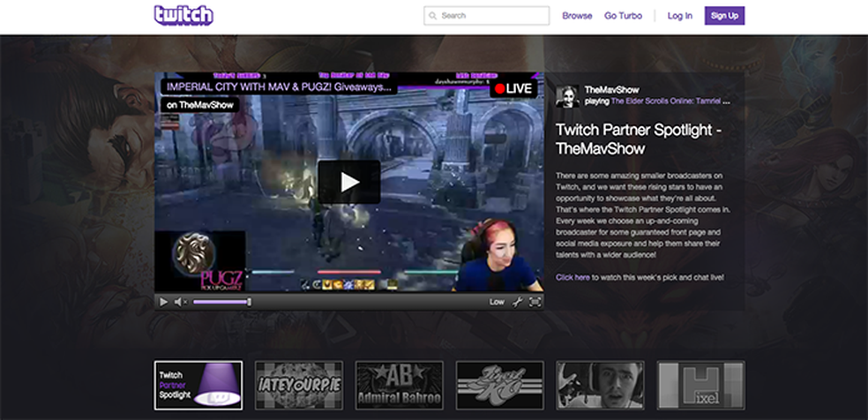Click the Log In link
Image resolution: width=868 pixels, height=420 pixels.
680,16
